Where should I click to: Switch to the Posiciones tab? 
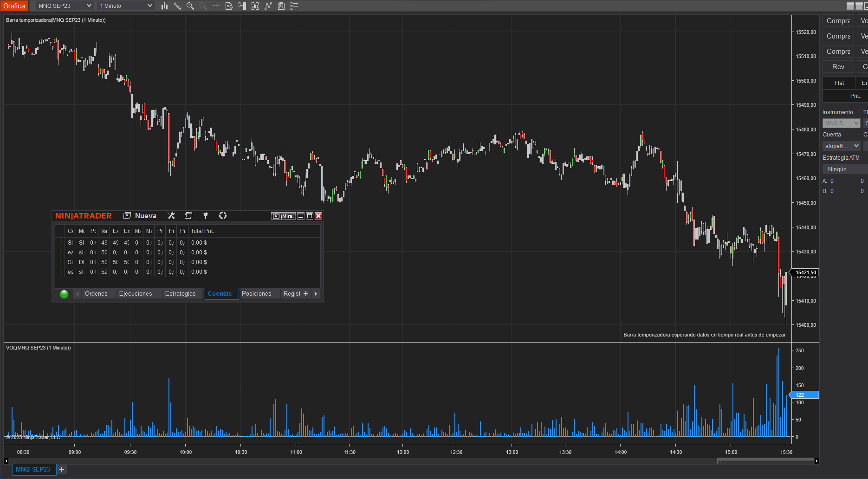tap(256, 294)
